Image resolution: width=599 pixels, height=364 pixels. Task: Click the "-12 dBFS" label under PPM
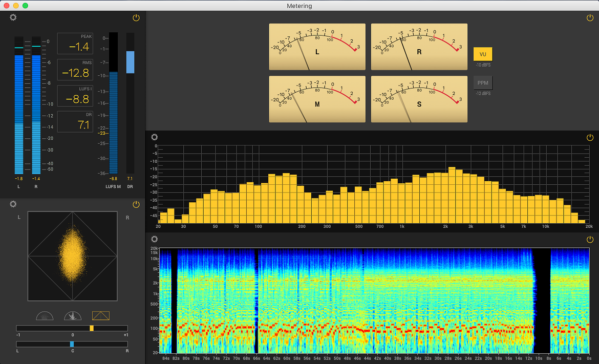pos(483,94)
